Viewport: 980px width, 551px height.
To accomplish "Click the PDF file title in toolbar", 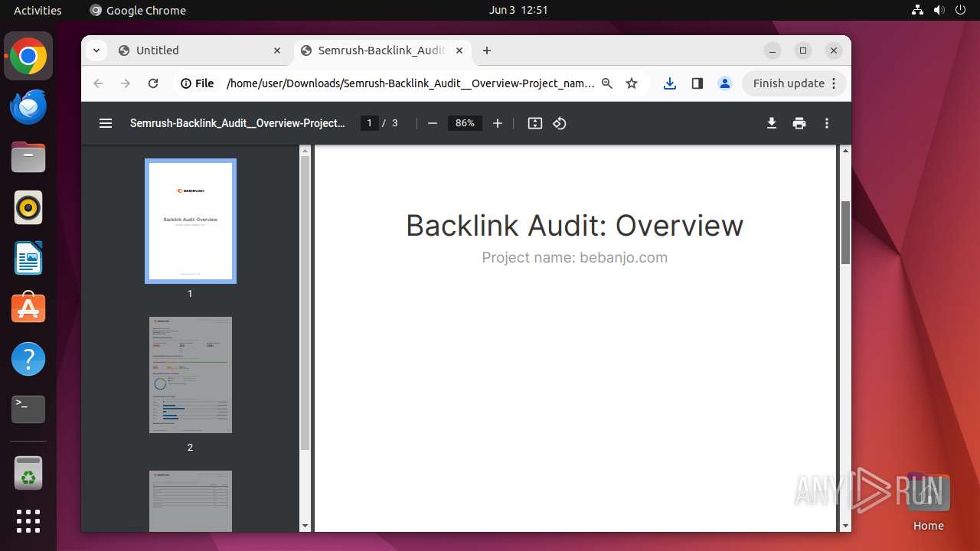I will [x=237, y=123].
